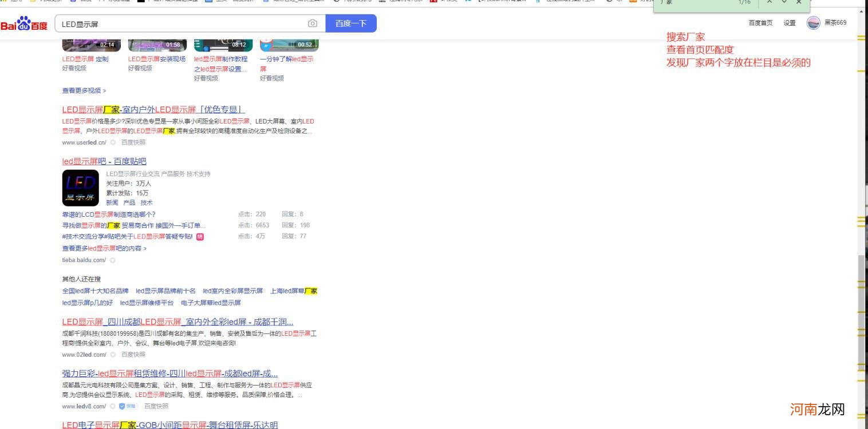Screen dimensions: 868x429
Task: Click the arrow icon after www.02led.com/
Action: 113,355
